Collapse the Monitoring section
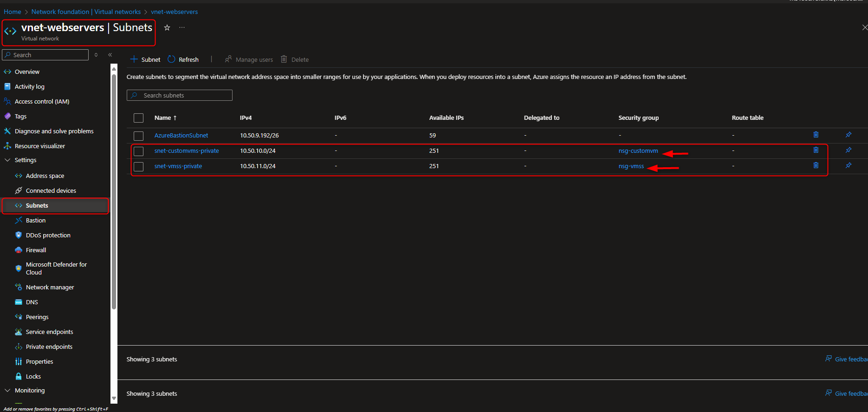Viewport: 868px width, 412px height. (x=7, y=390)
